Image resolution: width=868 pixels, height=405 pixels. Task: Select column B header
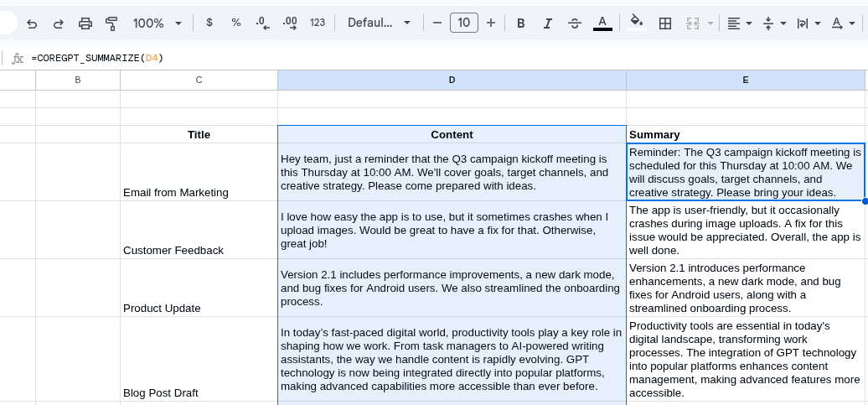(x=77, y=80)
